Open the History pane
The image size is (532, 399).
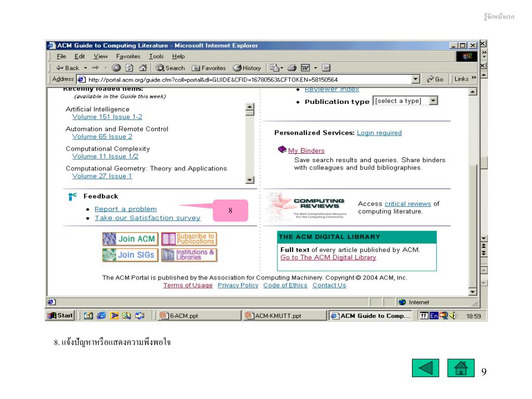(x=247, y=68)
